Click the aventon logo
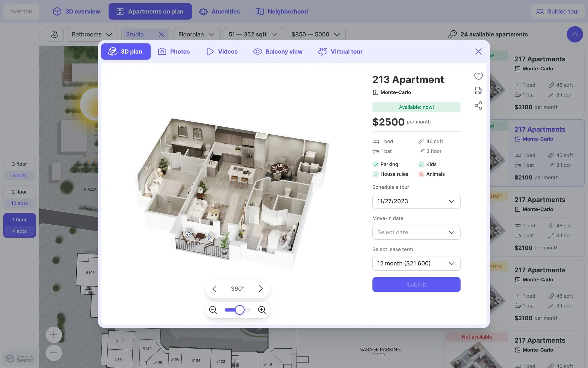 pos(21,11)
